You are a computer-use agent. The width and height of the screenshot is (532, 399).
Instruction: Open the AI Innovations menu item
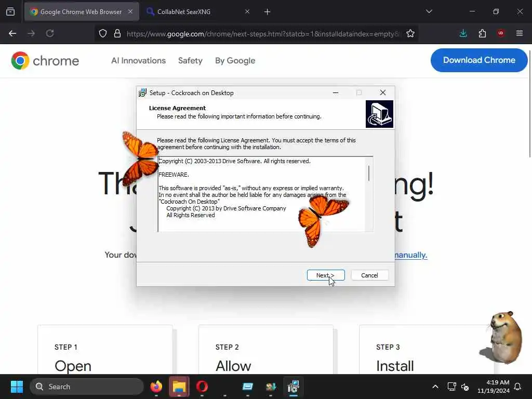[x=138, y=60]
